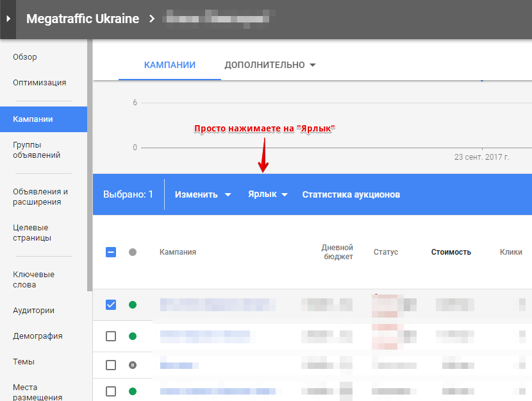The image size is (532, 401).
Task: Open Демография in the sidebar
Action: coord(38,336)
